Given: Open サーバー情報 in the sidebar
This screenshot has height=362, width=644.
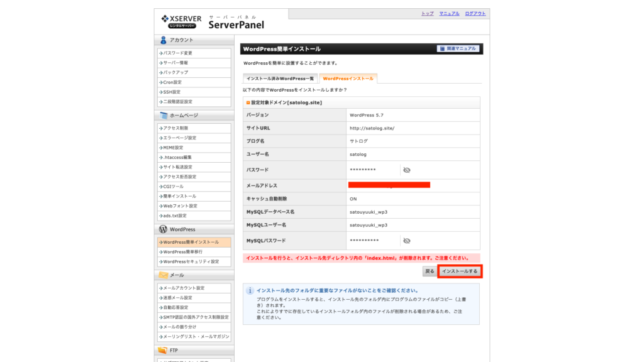Looking at the screenshot, I should [x=194, y=63].
